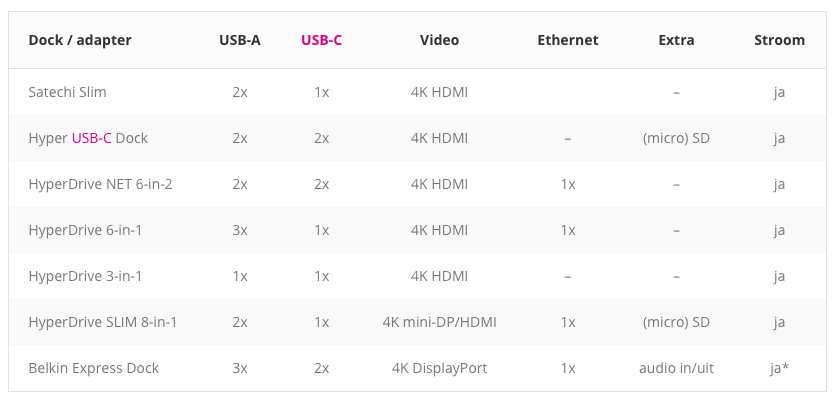
Task: Select the ja* power cell for Belkin
Action: coord(779,368)
